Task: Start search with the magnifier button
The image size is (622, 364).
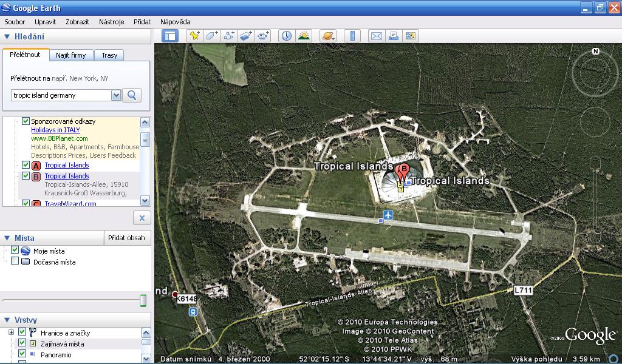Action: tap(132, 95)
